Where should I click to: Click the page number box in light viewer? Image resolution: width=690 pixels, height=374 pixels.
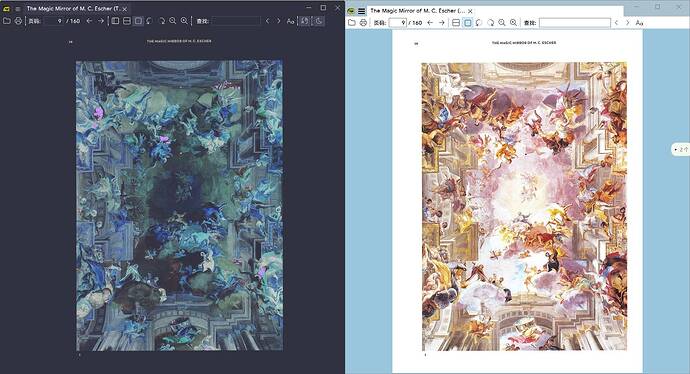click(398, 22)
